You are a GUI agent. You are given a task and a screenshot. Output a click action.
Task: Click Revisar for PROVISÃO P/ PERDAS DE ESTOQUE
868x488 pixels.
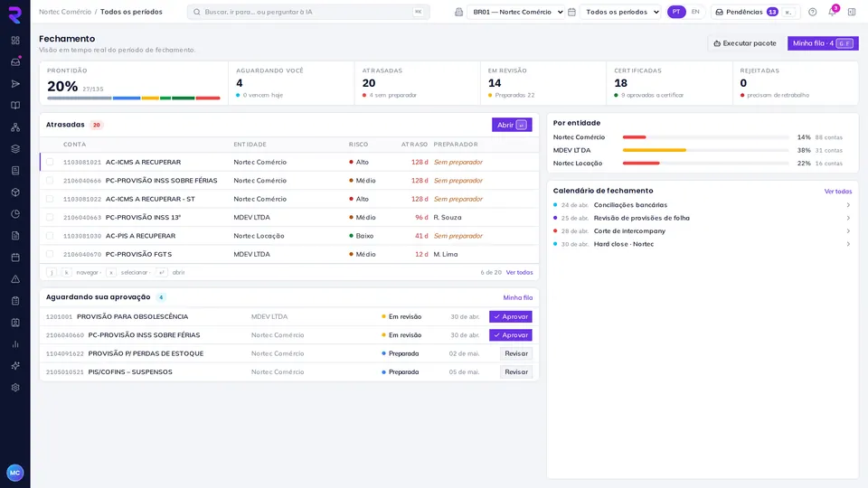(516, 353)
